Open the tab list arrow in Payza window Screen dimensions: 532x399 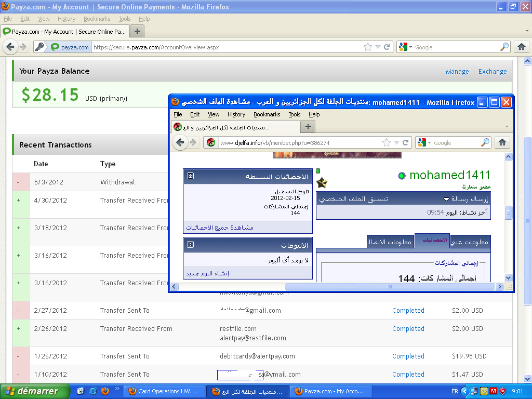(x=527, y=31)
